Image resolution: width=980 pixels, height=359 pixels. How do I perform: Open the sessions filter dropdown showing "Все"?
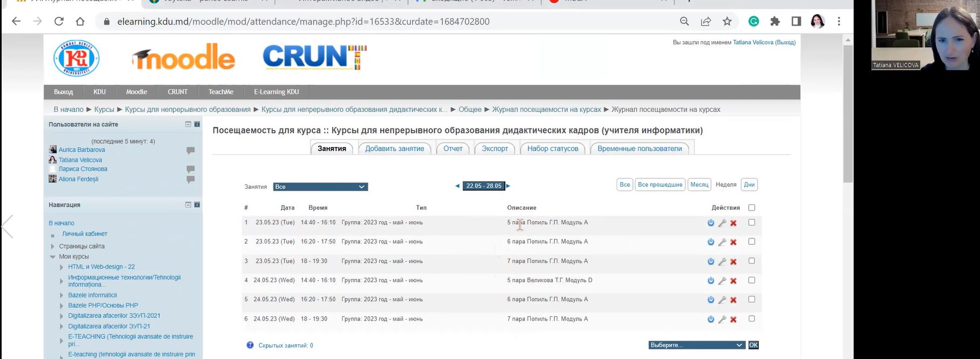point(320,187)
